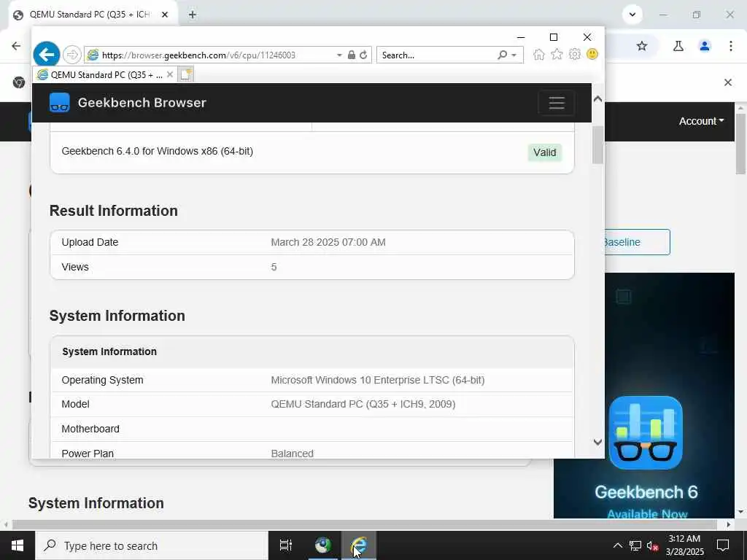Open a new tab in Internet Explorer
The image size is (747, 560).
186,74
